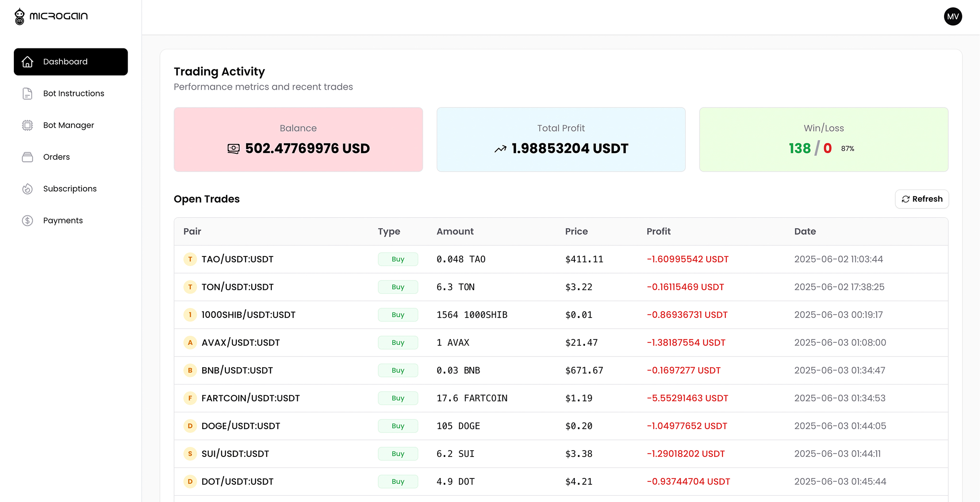Select the TAO/USDT:USDT pair name

pos(237,259)
